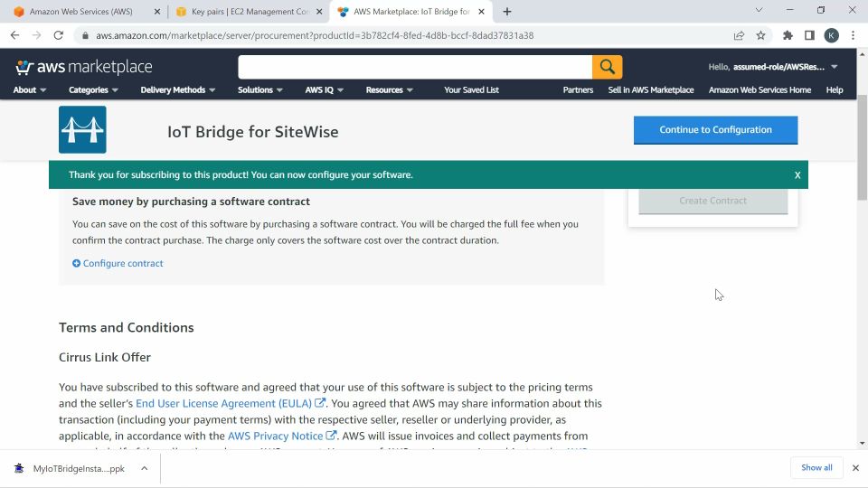The width and height of the screenshot is (868, 488).
Task: Reload the page with the refresh icon
Action: [x=58, y=35]
